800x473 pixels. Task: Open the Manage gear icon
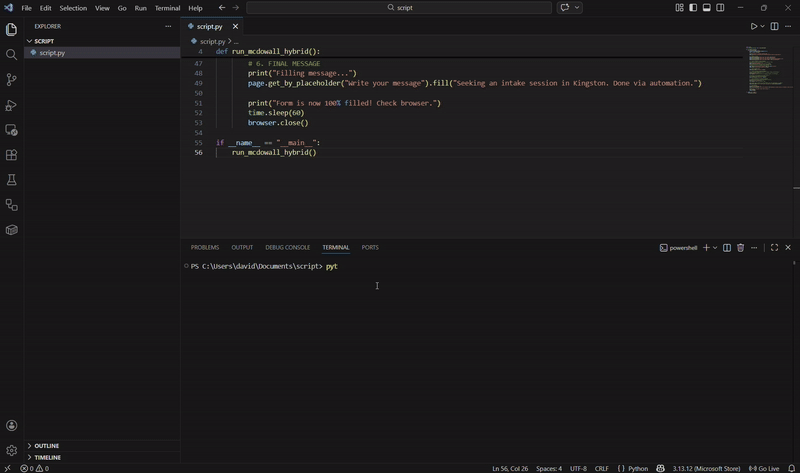(x=12, y=450)
